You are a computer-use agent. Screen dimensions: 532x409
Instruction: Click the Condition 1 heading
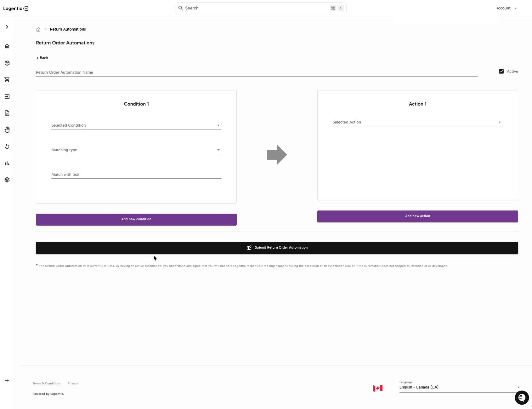[x=136, y=104]
